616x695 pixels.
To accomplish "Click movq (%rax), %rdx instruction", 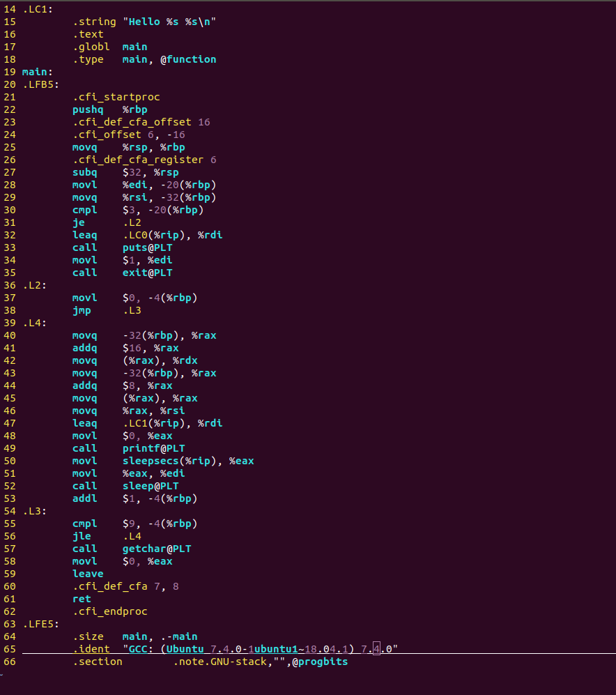I will click(x=135, y=361).
